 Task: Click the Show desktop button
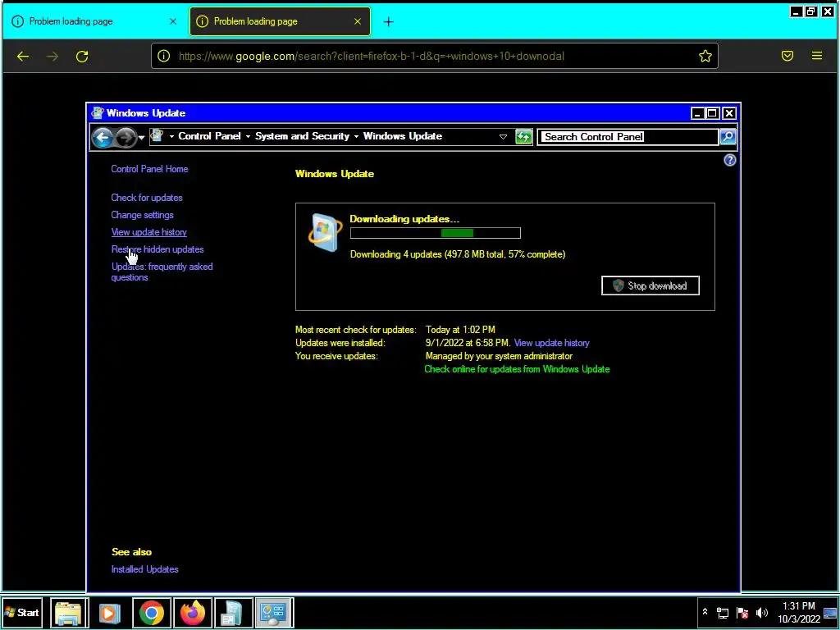pos(830,613)
